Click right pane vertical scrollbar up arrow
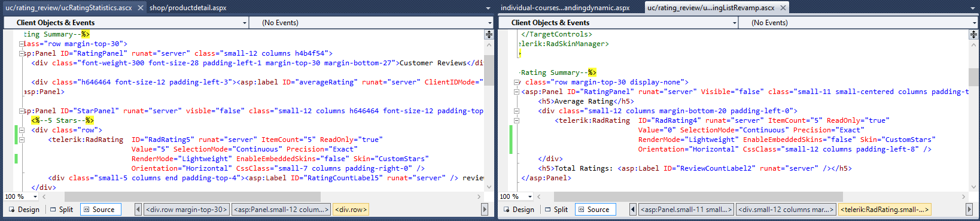 click(973, 45)
